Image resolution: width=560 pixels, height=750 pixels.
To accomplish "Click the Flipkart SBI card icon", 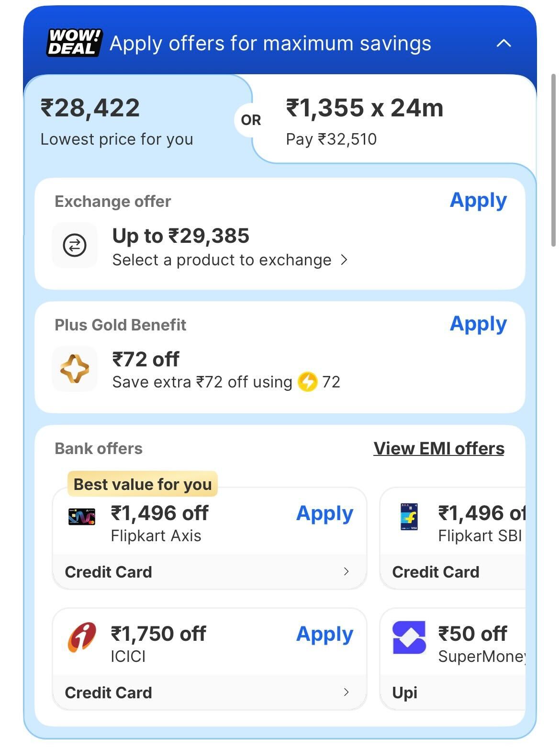I will [x=409, y=517].
